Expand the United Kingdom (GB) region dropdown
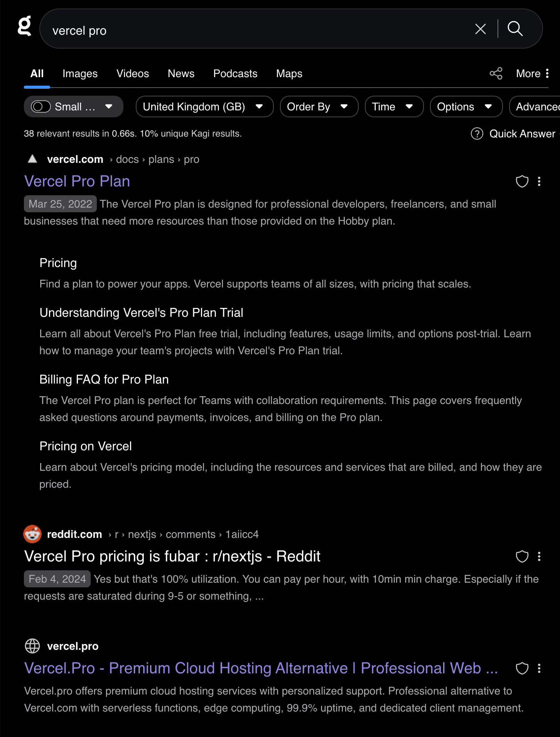This screenshot has width=560, height=737. click(204, 106)
